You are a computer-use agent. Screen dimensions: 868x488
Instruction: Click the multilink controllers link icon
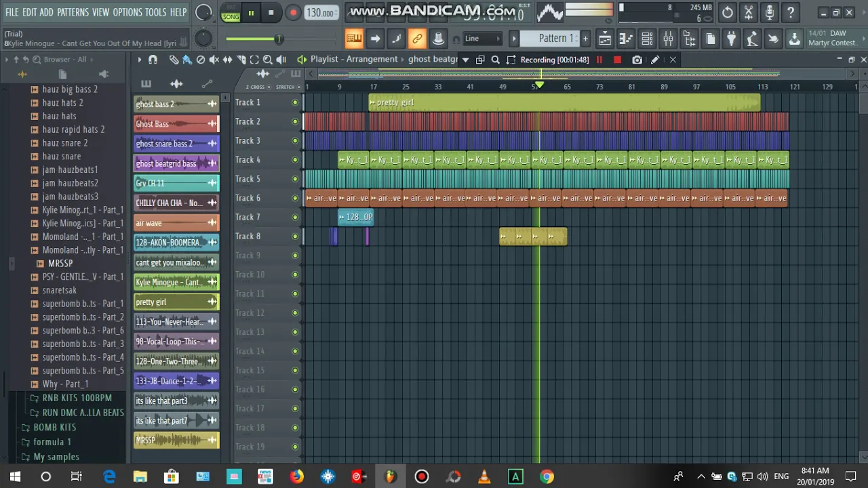(x=417, y=39)
